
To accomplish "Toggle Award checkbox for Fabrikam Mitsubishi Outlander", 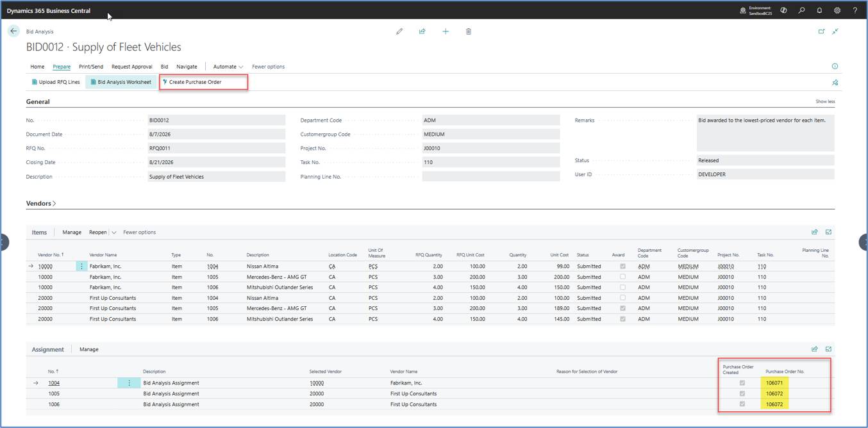I will 622,287.
